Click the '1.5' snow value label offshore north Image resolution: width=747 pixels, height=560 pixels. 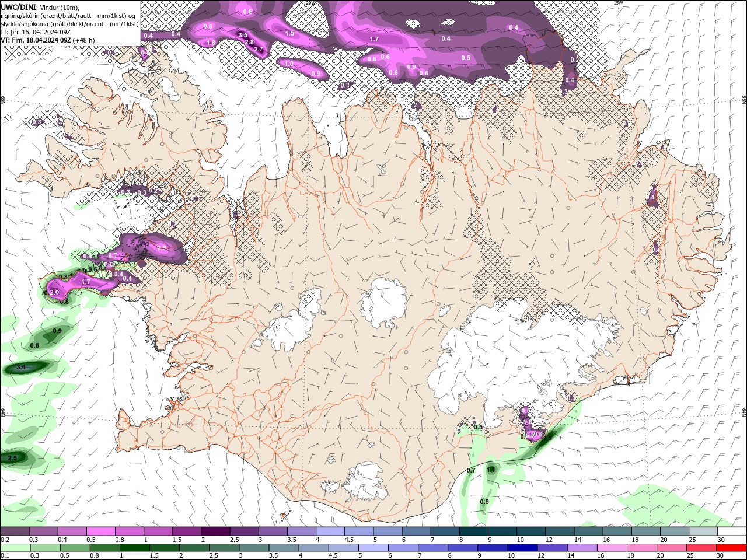[289, 33]
